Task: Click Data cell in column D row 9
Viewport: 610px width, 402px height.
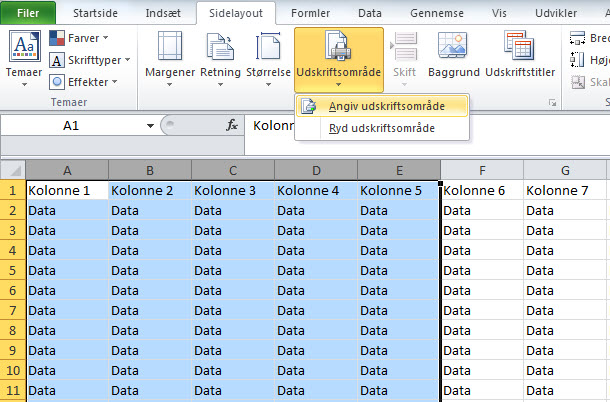Action: (x=316, y=350)
